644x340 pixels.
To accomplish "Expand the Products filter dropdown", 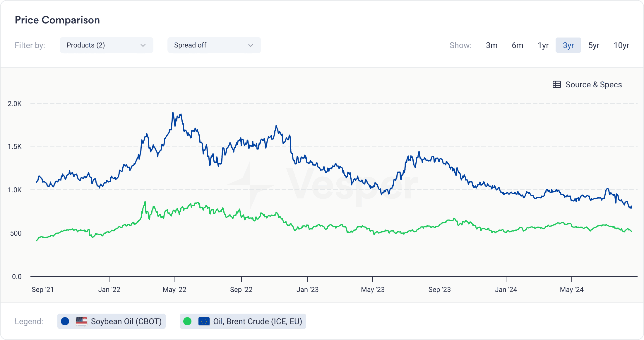I will pos(106,45).
